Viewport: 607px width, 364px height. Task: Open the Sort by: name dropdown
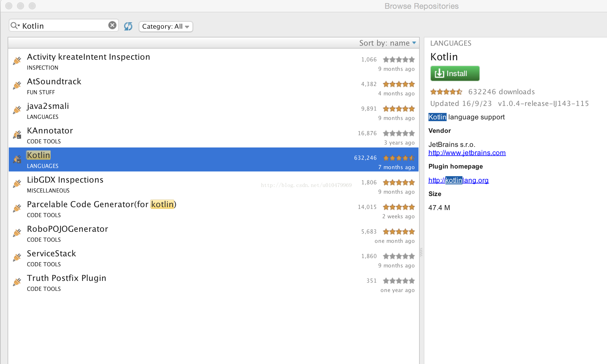387,43
